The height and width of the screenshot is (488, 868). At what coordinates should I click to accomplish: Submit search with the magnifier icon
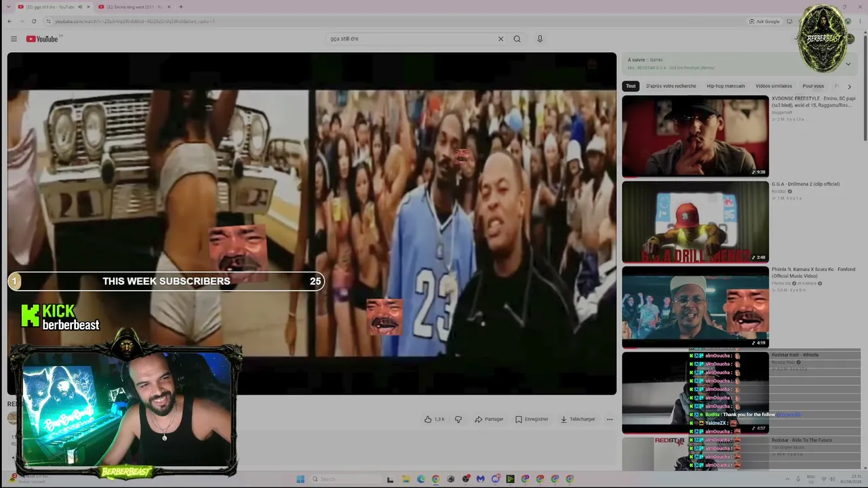coord(517,39)
